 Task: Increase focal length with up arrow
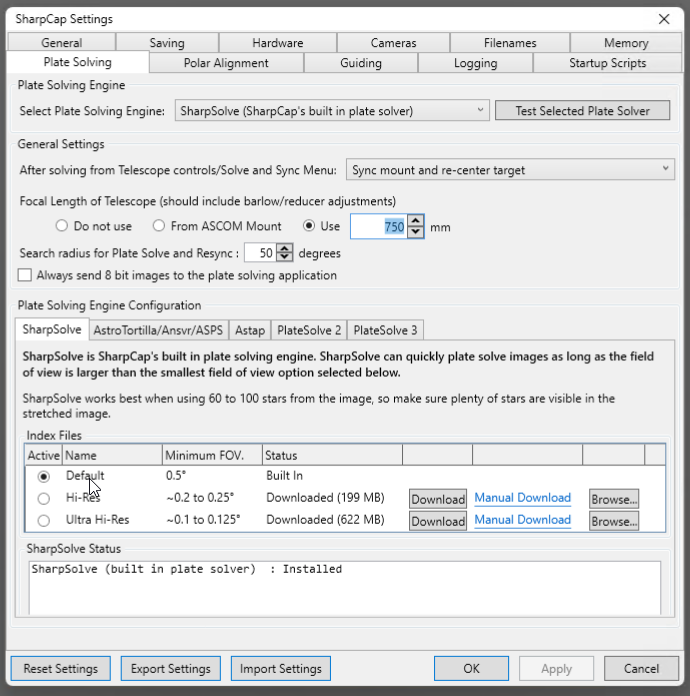[x=416, y=221]
